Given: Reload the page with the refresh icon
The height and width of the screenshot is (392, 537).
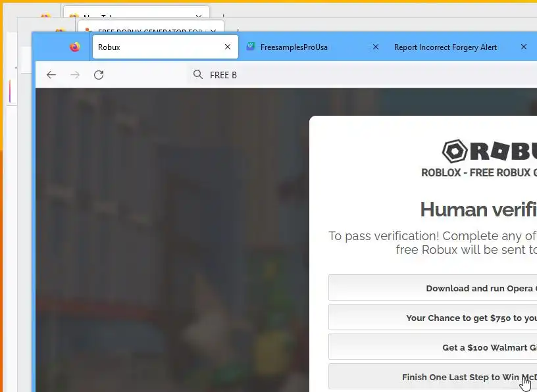Looking at the screenshot, I should coord(99,74).
